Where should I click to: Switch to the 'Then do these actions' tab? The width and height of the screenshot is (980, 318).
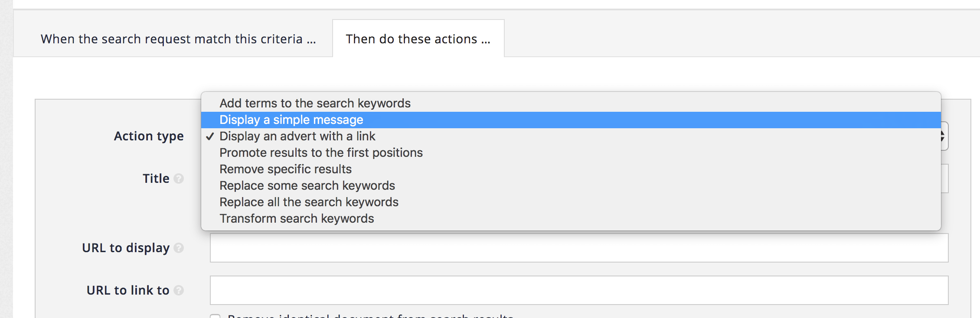418,39
